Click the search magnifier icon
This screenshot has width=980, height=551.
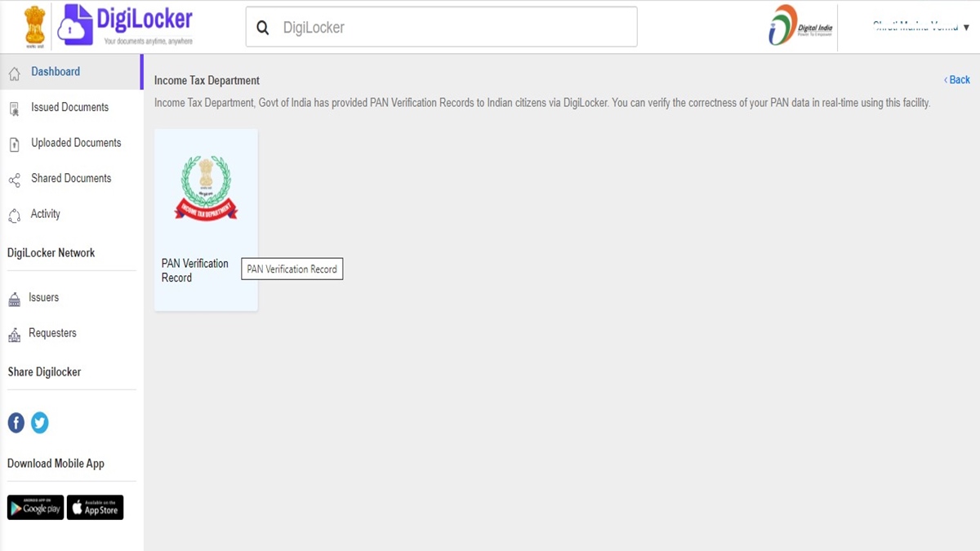[x=263, y=28]
